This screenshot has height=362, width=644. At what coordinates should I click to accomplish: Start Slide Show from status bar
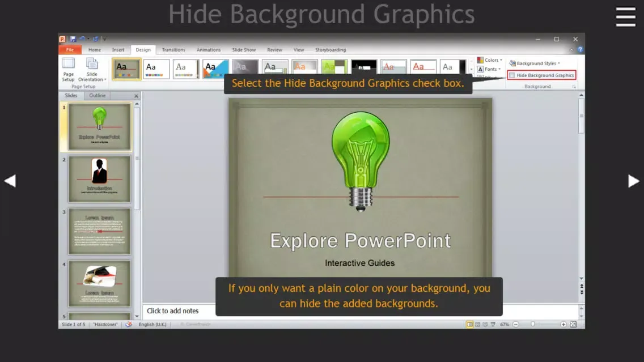click(493, 324)
